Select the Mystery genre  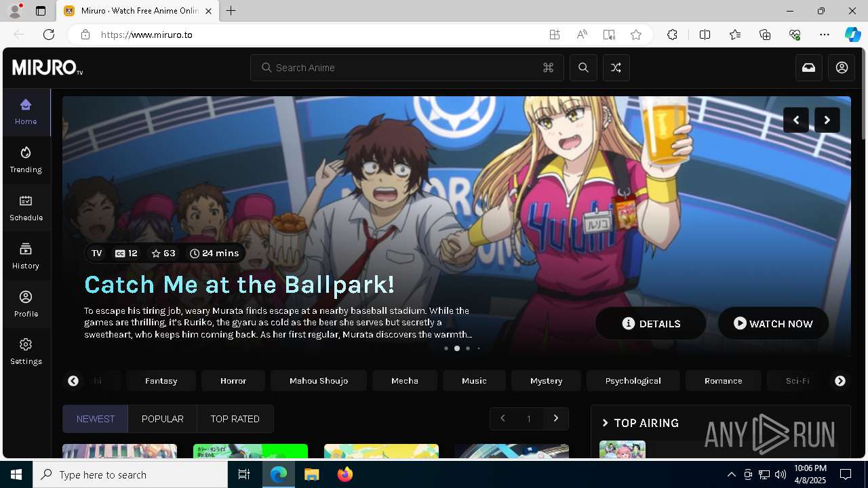click(x=547, y=381)
